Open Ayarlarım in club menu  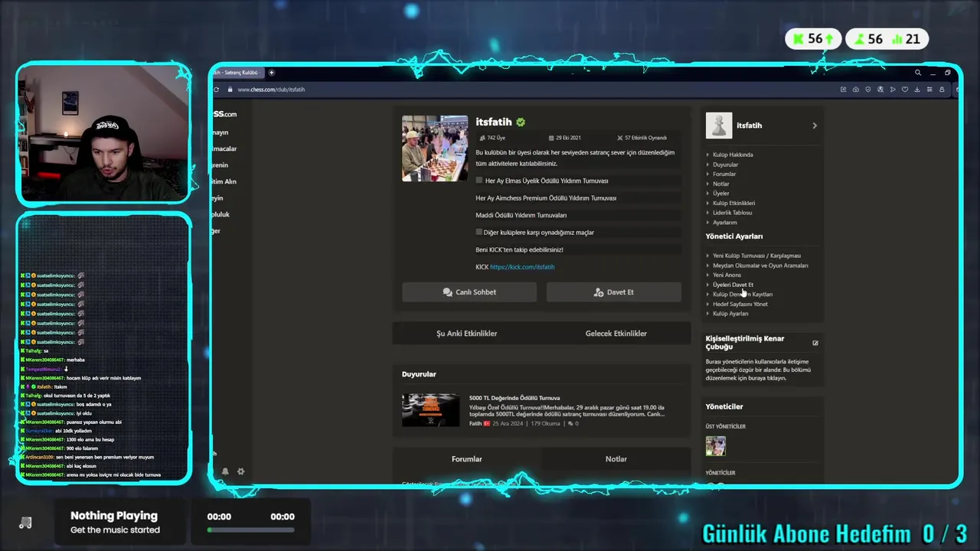(x=725, y=223)
